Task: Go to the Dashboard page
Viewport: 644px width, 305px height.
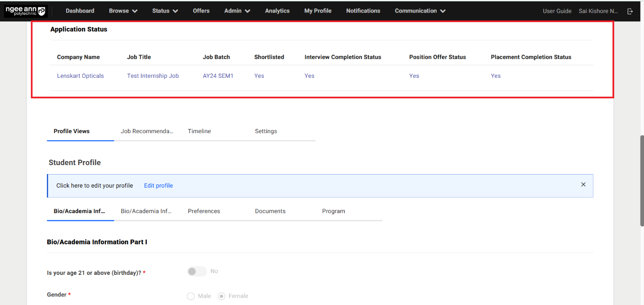Action: point(80,11)
